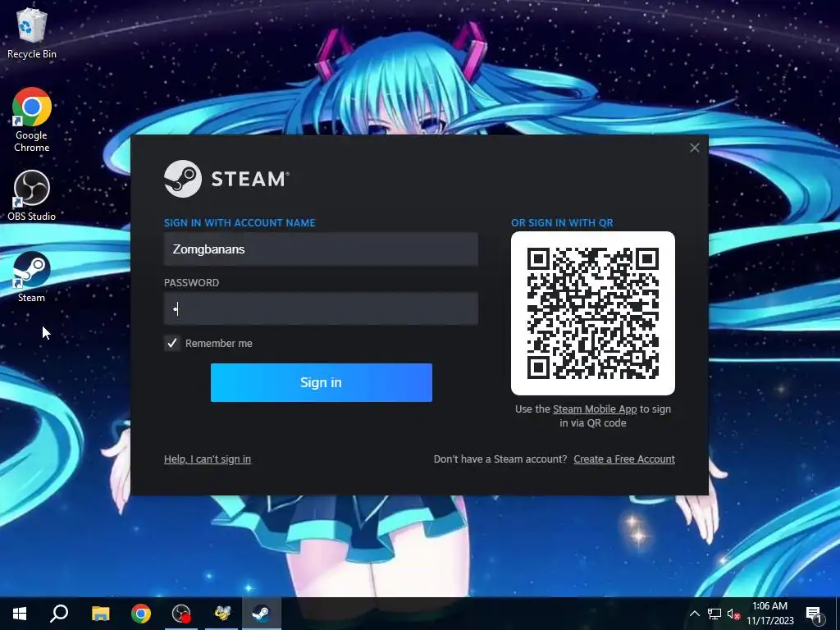Open the Recycle Bin desktop icon

(x=32, y=33)
